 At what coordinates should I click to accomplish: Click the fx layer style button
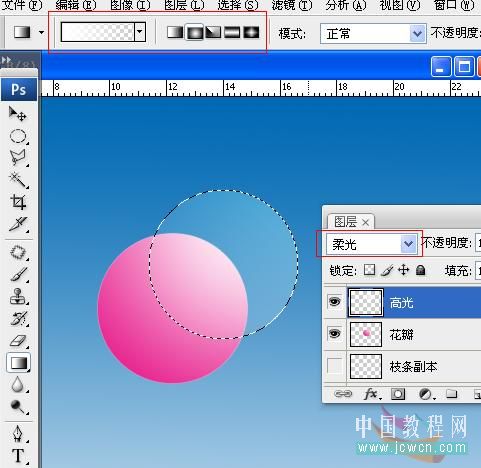pos(371,394)
